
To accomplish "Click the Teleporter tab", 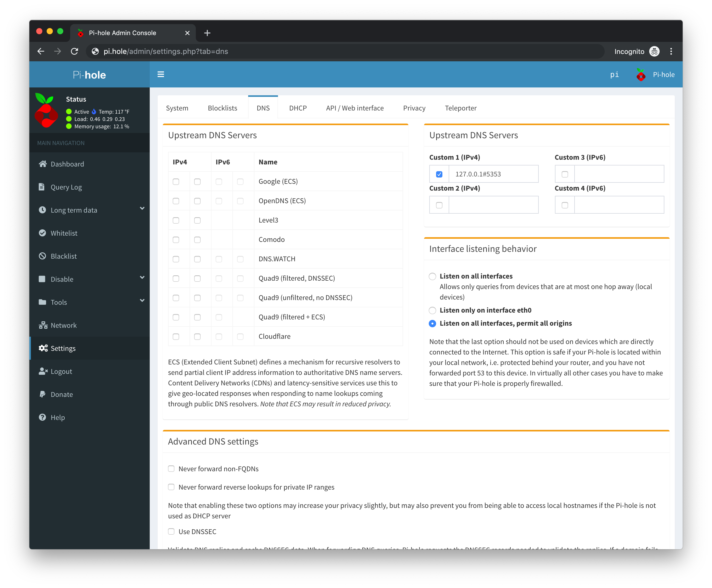I will pos(461,108).
